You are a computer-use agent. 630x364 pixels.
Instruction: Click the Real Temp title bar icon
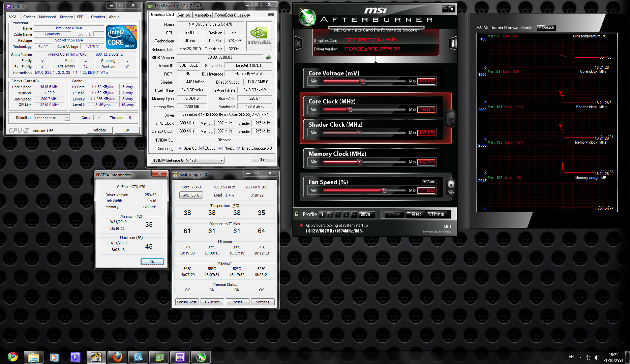(x=175, y=175)
